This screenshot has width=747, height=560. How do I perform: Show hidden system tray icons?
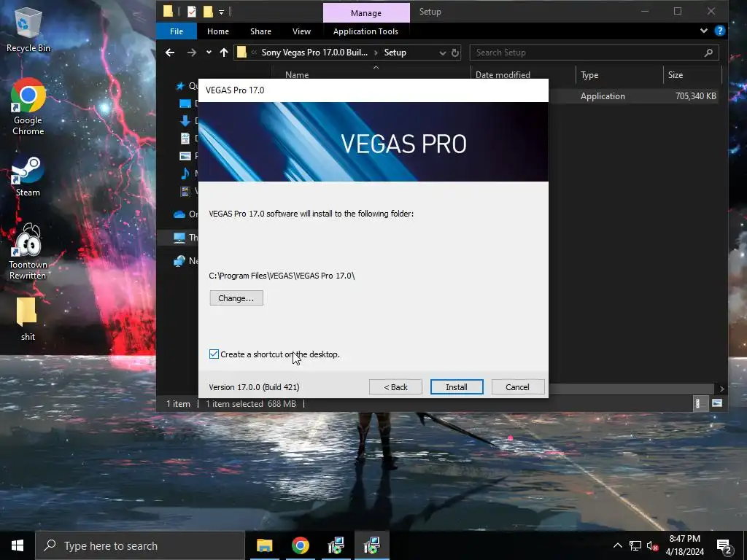(x=617, y=545)
